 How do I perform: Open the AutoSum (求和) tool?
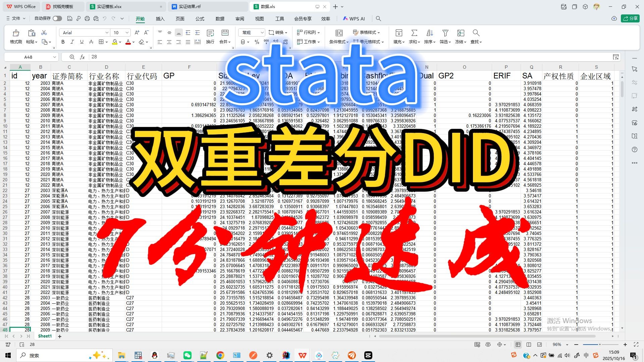coord(414,36)
